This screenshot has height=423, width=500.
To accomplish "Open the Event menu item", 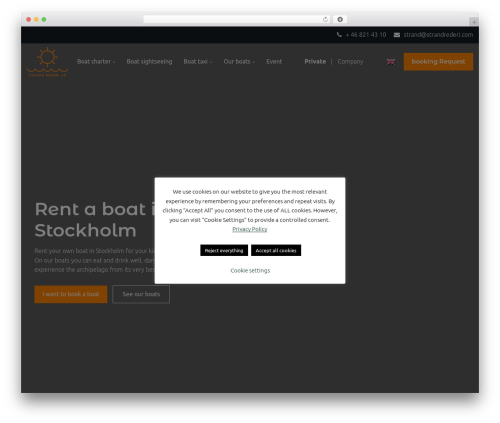I will [274, 62].
